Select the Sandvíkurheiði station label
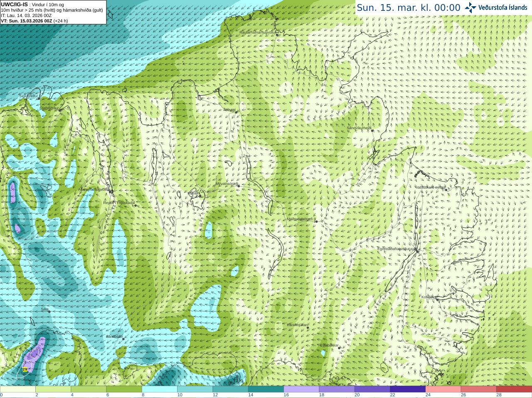Image resolution: width=532 pixels, height=398 pixels. coord(359,128)
